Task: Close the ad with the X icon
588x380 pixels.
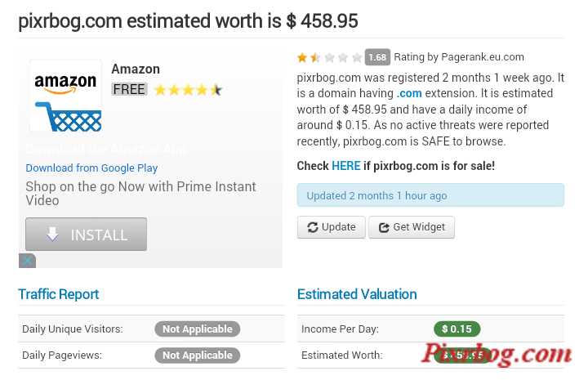Action: pyautogui.click(x=28, y=261)
